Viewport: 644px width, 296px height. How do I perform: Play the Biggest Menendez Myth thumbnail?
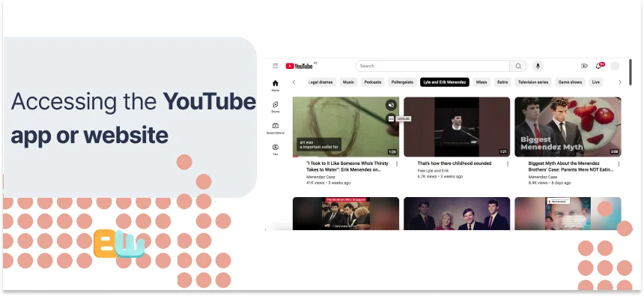coord(568,127)
